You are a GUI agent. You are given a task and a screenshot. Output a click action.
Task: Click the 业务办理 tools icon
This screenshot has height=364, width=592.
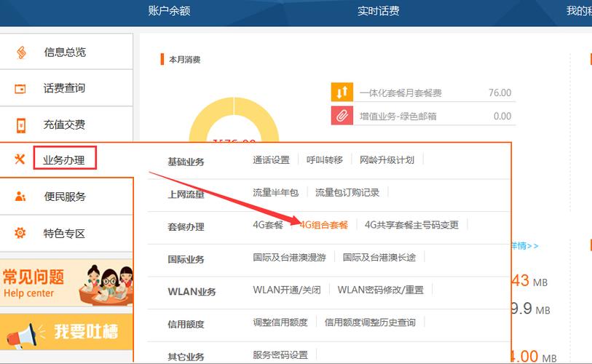20,159
